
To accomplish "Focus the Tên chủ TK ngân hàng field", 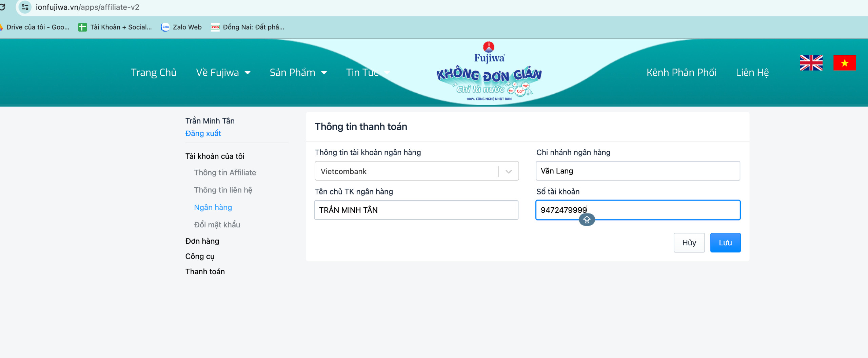I will point(416,210).
